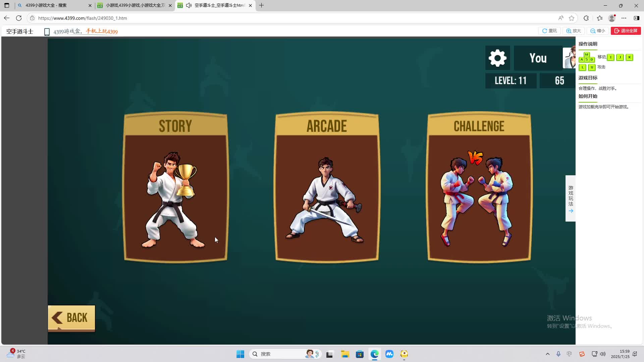Select the Challenge mode card
Image resolution: width=644 pixels, height=362 pixels.
tap(479, 188)
